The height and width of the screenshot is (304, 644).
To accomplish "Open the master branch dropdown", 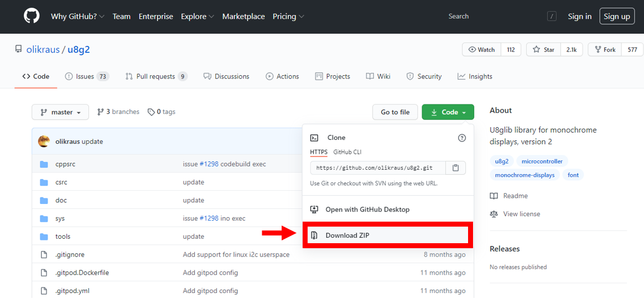I will pos(60,112).
